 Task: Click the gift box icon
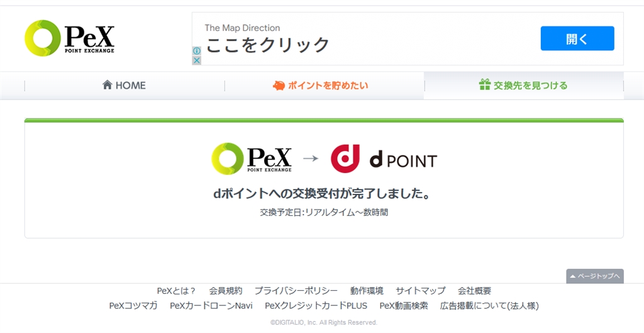485,84
